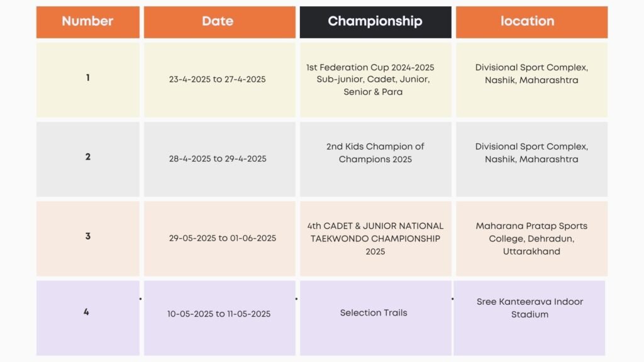644x362 pixels.
Task: Select Maharana Pratap Sports College location cell
Action: pos(531,238)
